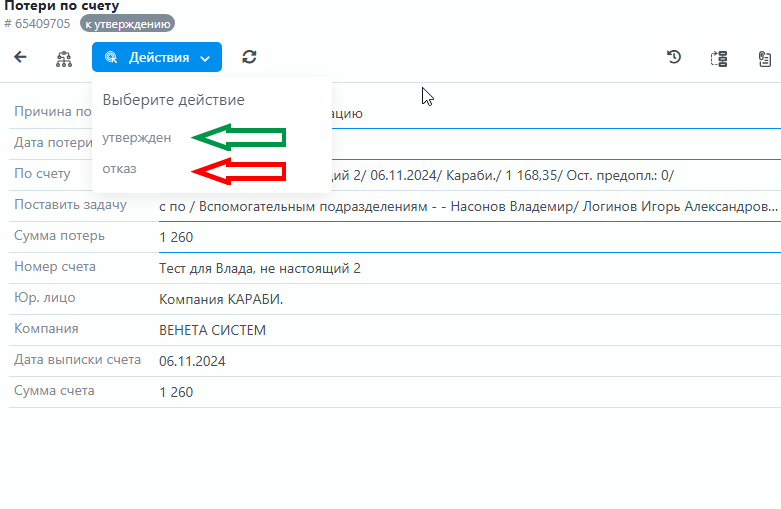Open the 'По счету' field value
The width and height of the screenshot is (781, 509).
[x=500, y=175]
